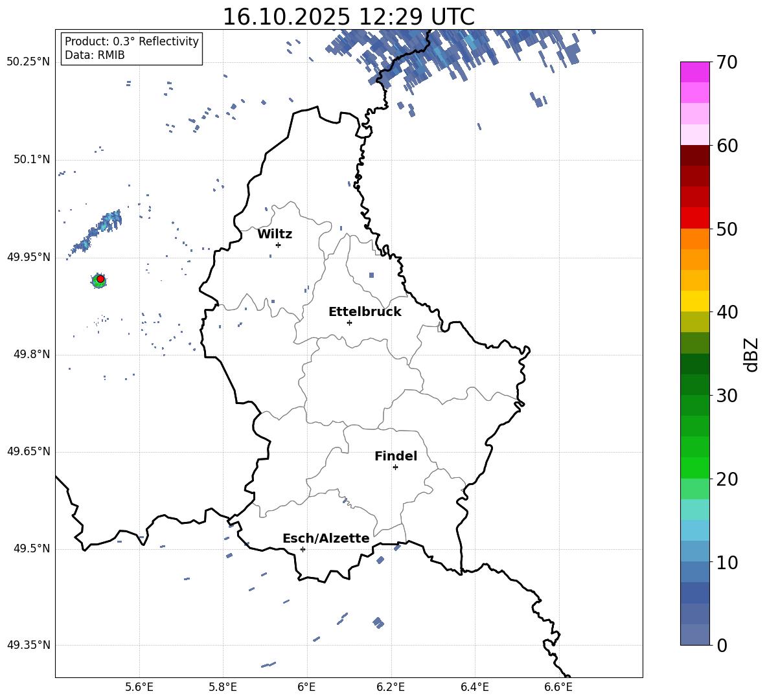
Task: Click the 5.8°E longitude label
Action: pos(223,687)
